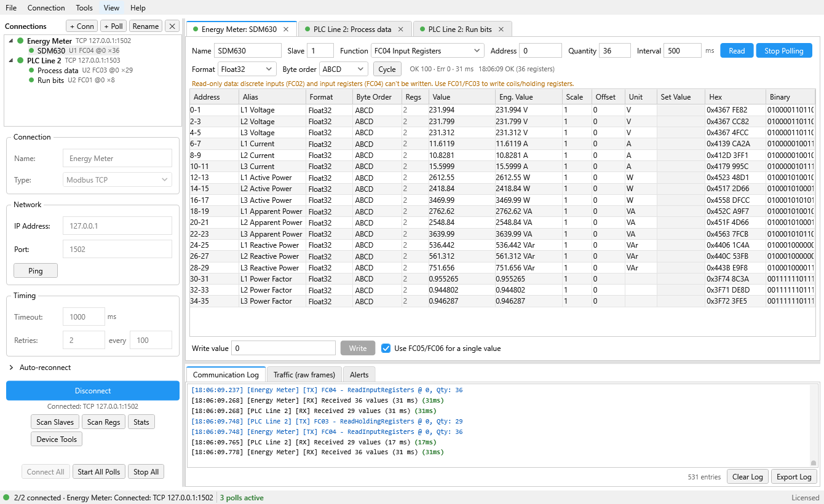Select Run bits poll in tree
This screenshot has height=504, width=824.
point(71,81)
